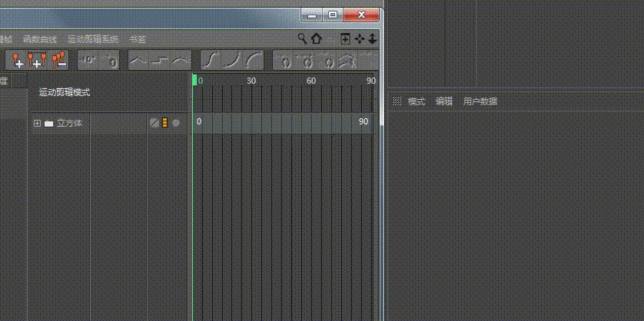Apply ease-out curve icon
Image resolution: width=644 pixels, height=321 pixels.
254,61
